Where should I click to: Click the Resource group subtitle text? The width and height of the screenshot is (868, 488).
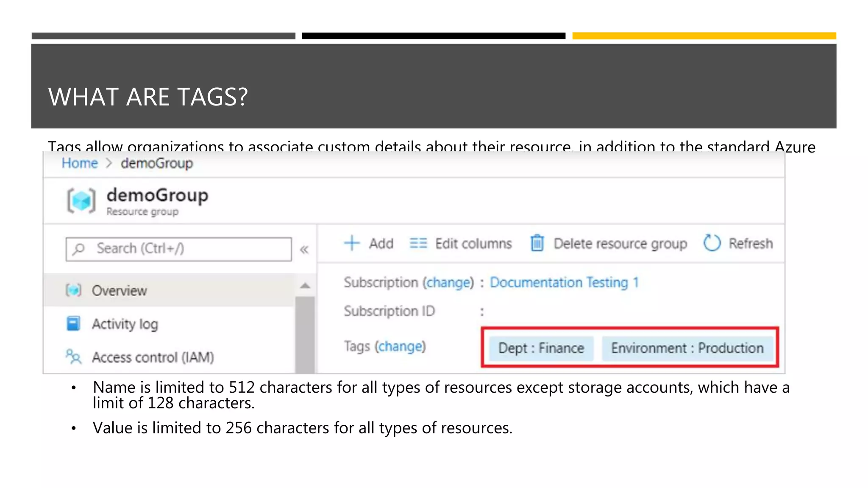[x=142, y=211]
